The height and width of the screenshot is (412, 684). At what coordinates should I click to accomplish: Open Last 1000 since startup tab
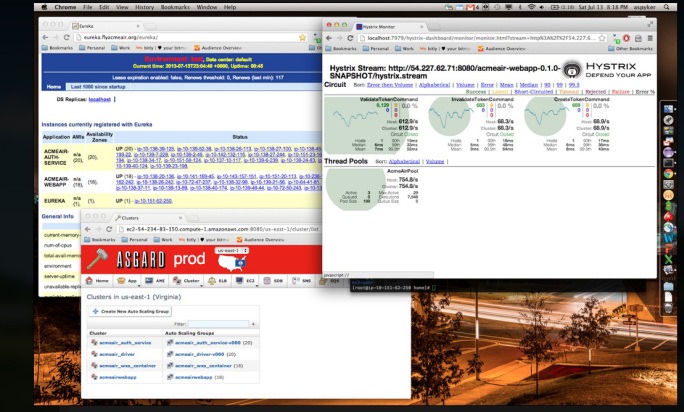coord(98,87)
